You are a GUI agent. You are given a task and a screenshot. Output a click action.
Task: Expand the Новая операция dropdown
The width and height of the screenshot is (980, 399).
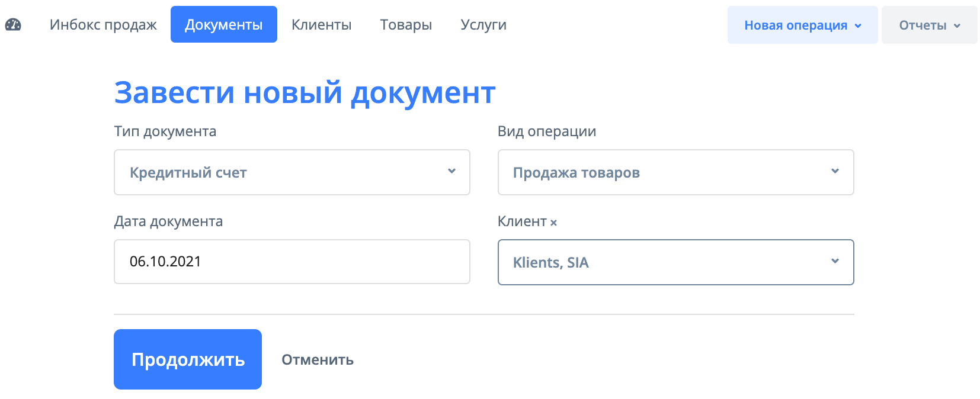click(802, 25)
